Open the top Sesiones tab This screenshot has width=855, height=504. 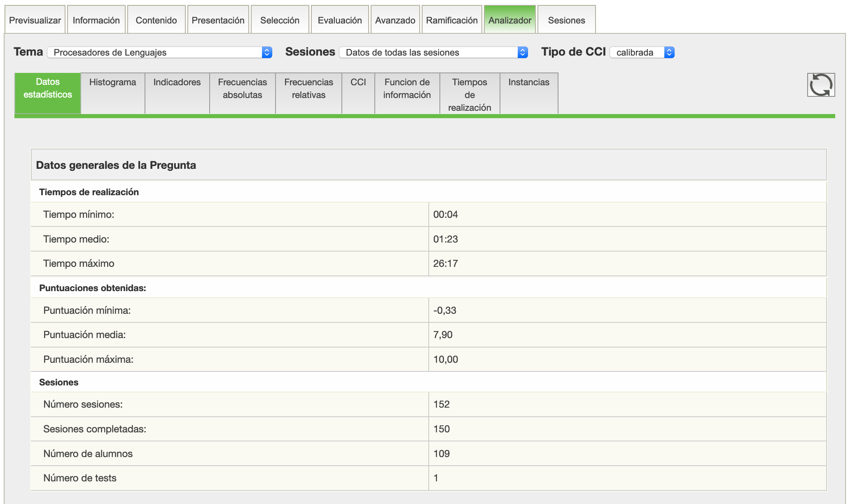point(566,20)
